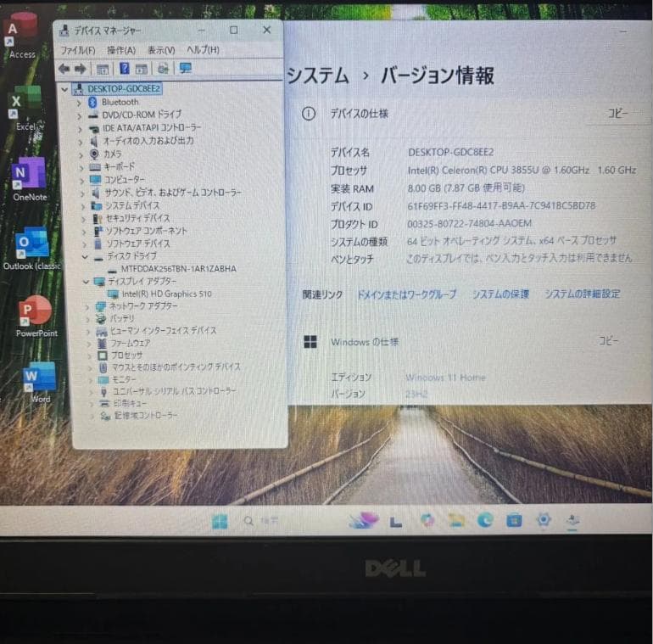Collapse the ディスク ドライブ category

point(85,257)
